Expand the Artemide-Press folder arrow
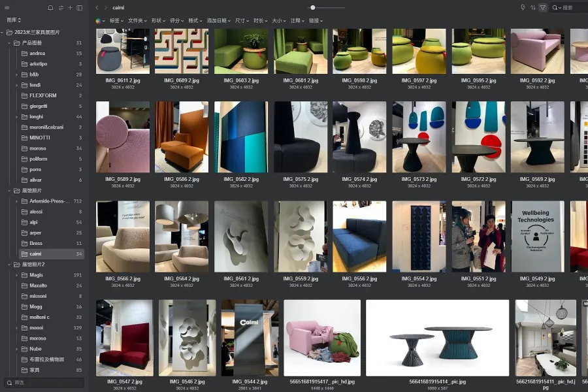 (x=16, y=201)
